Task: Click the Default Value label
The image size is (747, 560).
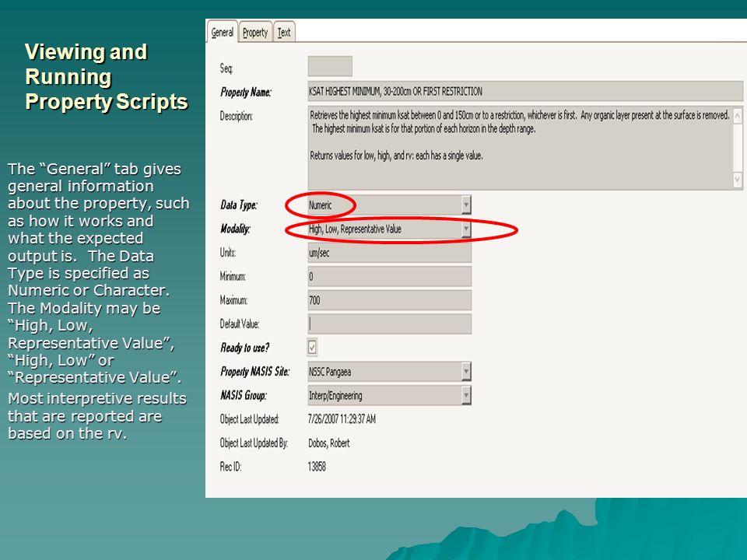Action: coord(239,324)
